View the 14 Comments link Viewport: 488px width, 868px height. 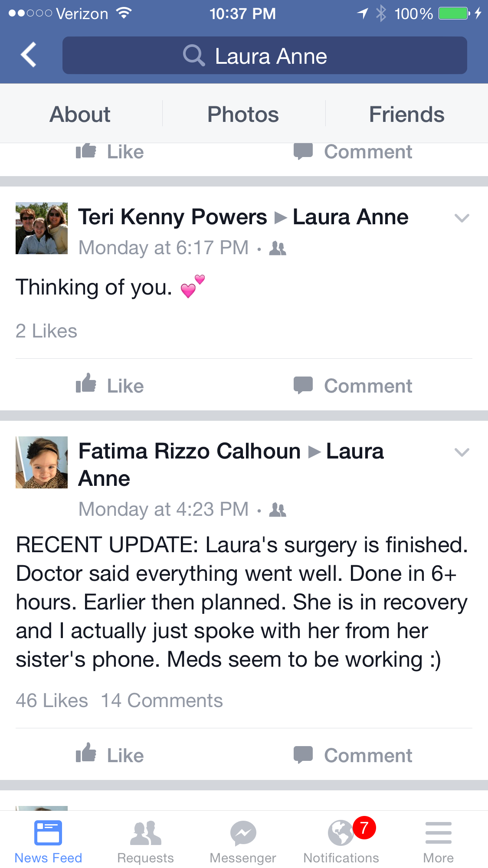[162, 701]
